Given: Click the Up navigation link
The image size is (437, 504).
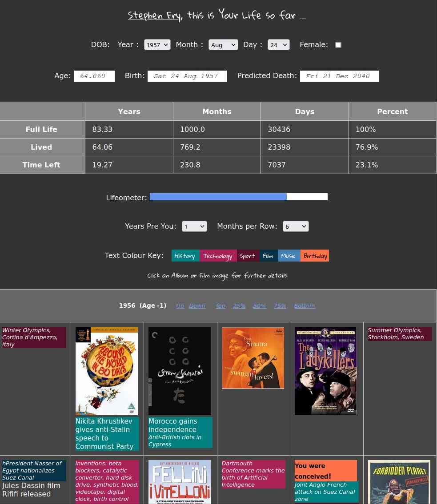Looking at the screenshot, I should click(x=180, y=306).
